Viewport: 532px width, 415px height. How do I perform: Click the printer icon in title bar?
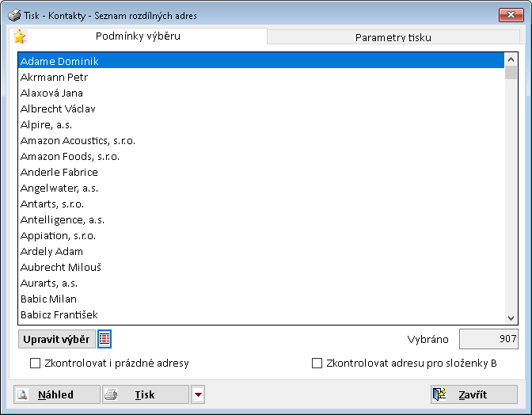(14, 15)
